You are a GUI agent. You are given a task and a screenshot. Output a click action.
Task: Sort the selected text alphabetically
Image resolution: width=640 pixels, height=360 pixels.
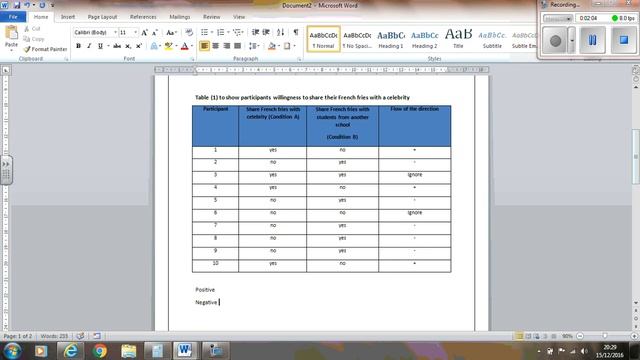280,32
